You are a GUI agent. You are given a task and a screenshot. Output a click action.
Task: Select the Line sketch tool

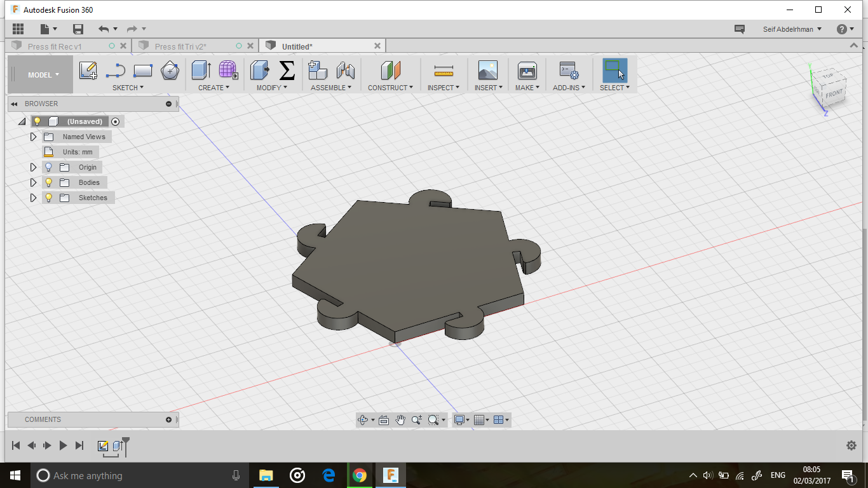coord(116,71)
